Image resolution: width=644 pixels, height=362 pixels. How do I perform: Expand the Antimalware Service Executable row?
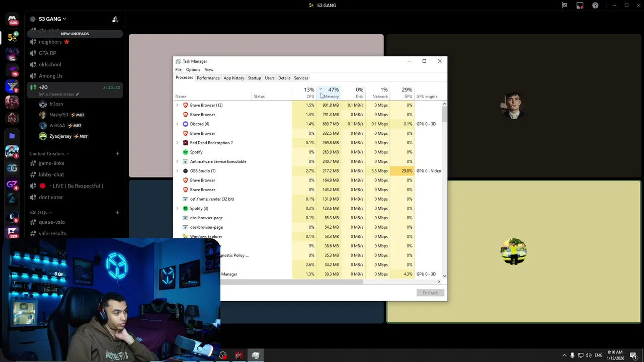(177, 161)
